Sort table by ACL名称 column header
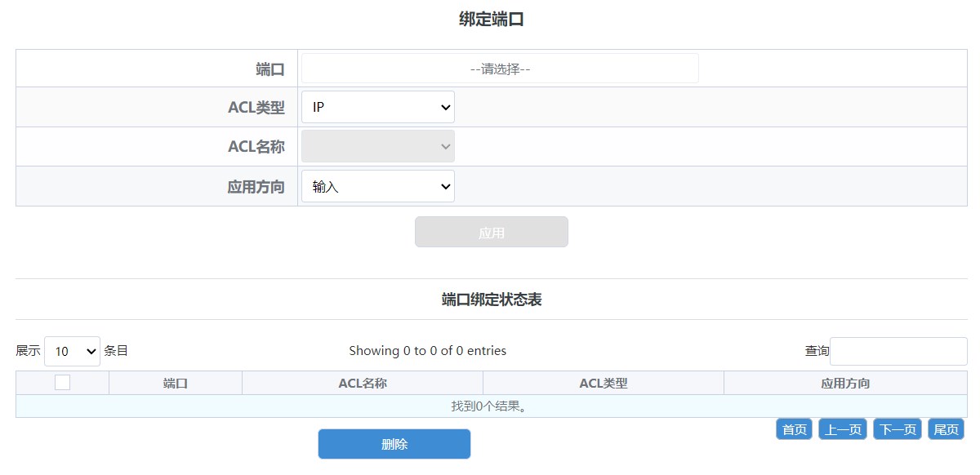Screen dimensions: 980x475 coord(363,383)
